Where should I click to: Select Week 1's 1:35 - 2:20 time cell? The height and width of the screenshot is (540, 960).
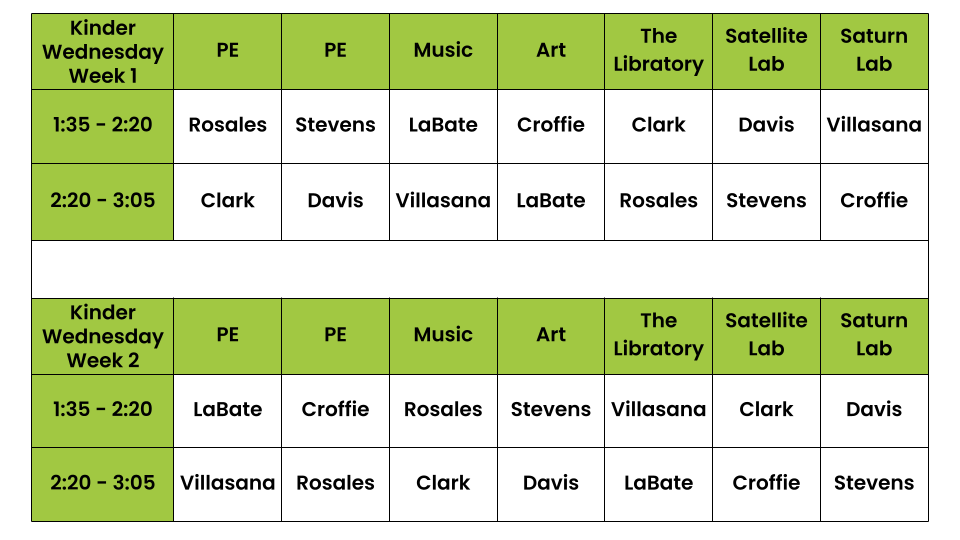click(102, 125)
